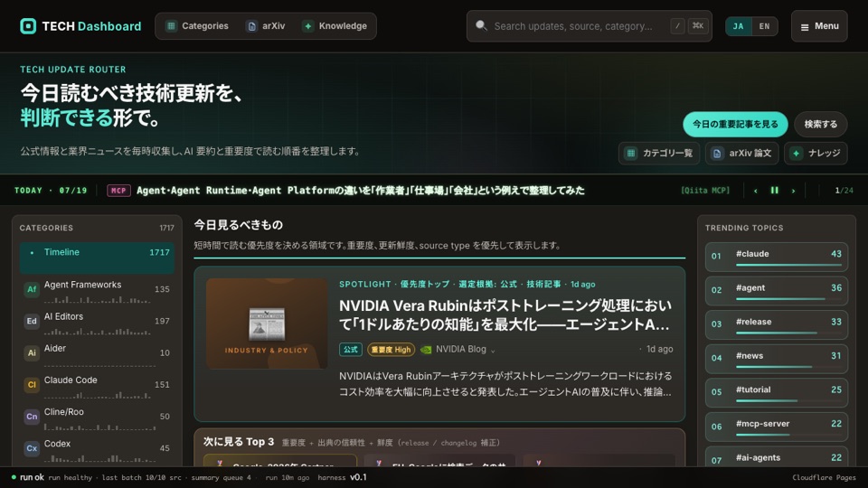Go to previous ticker item
The width and height of the screenshot is (868, 488).
[x=756, y=191]
